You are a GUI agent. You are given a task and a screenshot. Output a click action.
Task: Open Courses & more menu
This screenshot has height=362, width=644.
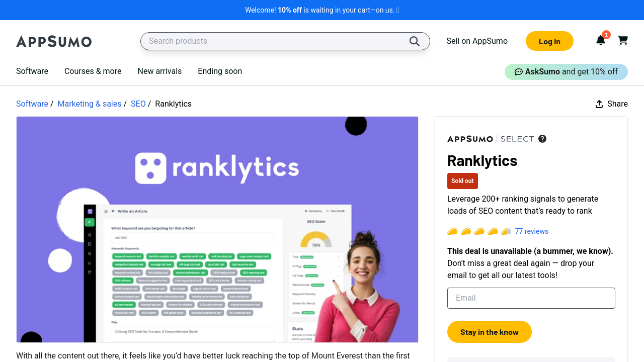pos(93,71)
